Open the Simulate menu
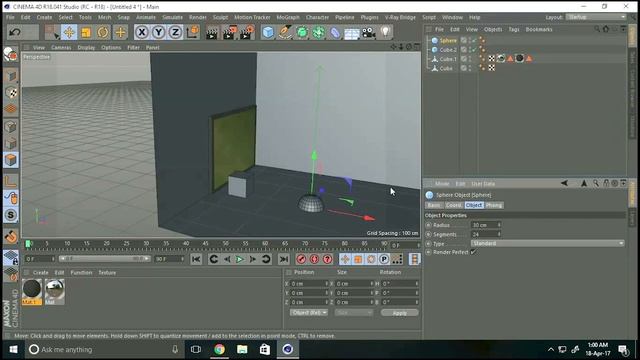Image resolution: width=640 pixels, height=360 pixels. pos(173,18)
